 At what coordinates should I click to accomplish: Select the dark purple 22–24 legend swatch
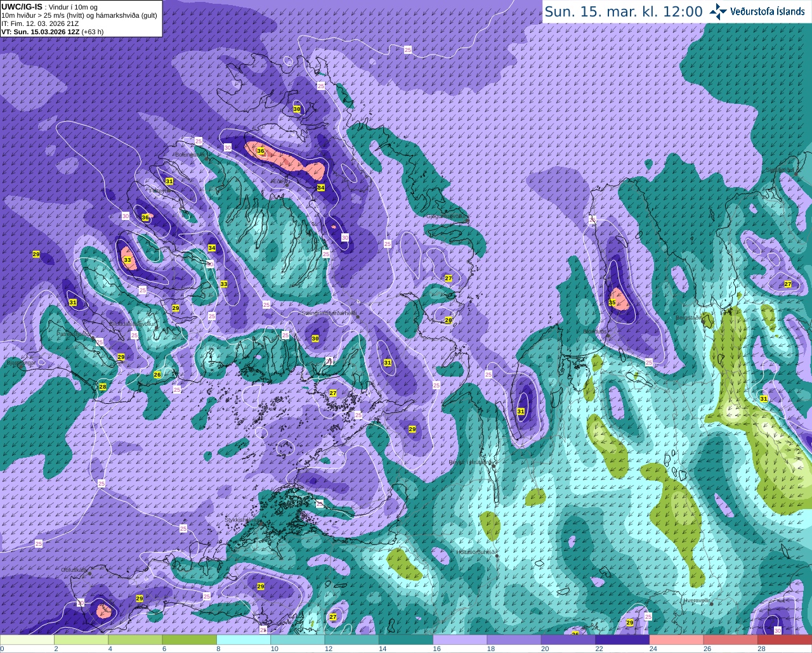pos(622,640)
